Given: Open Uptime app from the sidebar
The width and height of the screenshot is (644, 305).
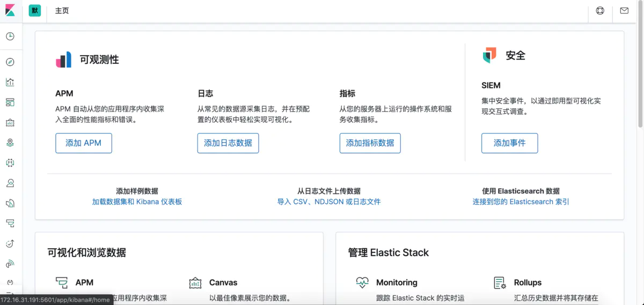Looking at the screenshot, I should click(x=10, y=244).
